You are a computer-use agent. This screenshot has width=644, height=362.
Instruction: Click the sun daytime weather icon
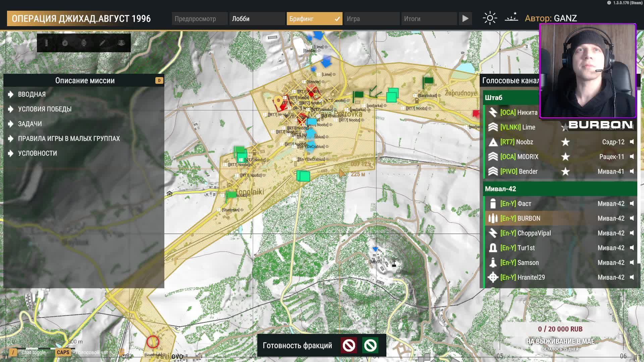[x=490, y=18]
